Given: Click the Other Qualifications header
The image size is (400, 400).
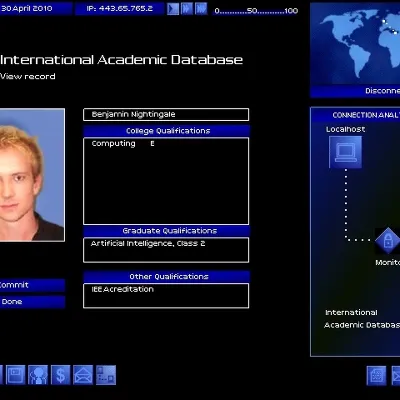Looking at the screenshot, I should click(166, 276).
